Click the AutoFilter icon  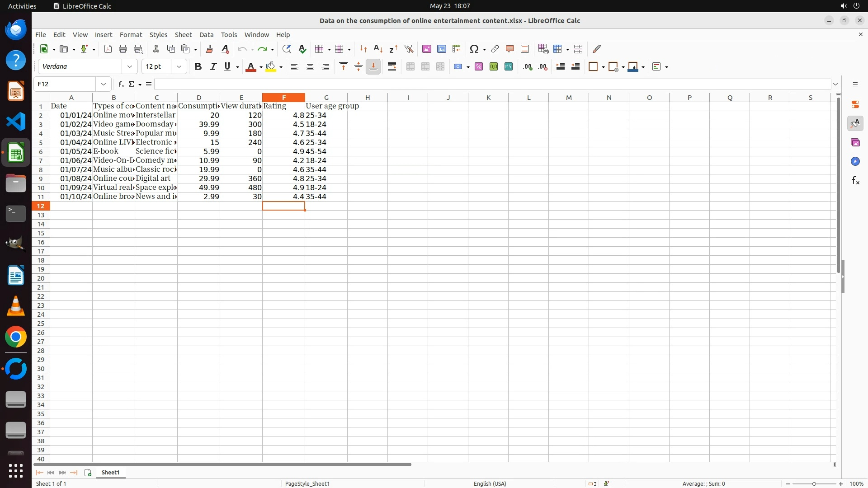[x=409, y=49]
